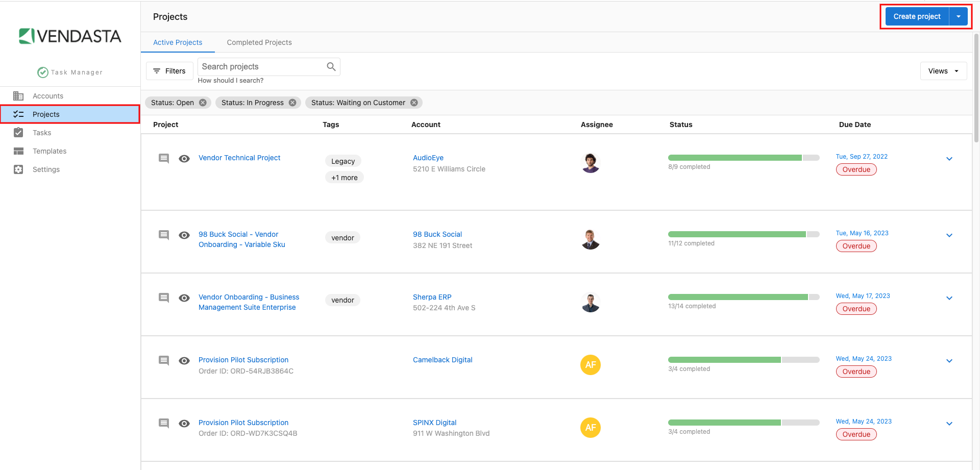The height and width of the screenshot is (470, 980).
Task: Open the Views dropdown
Action: [x=943, y=71]
